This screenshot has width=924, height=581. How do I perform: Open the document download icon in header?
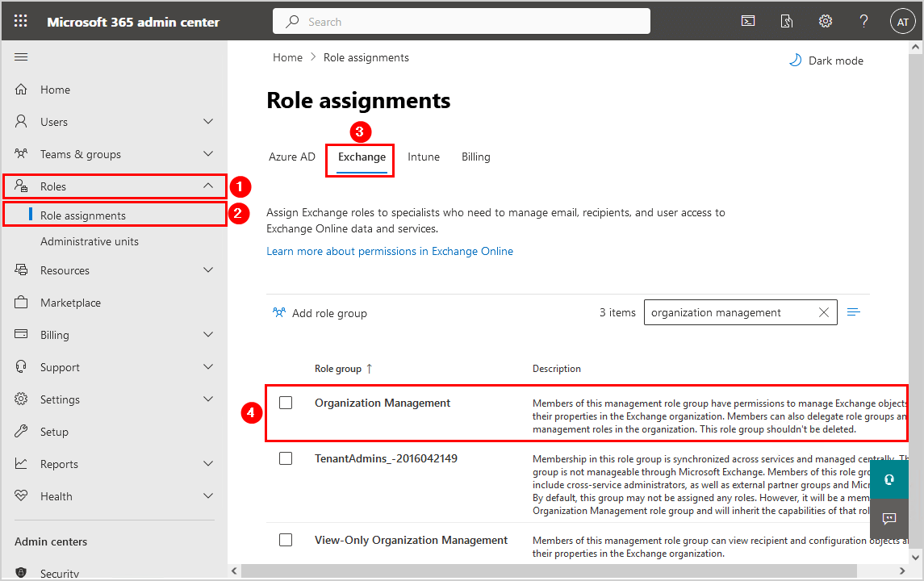click(787, 21)
